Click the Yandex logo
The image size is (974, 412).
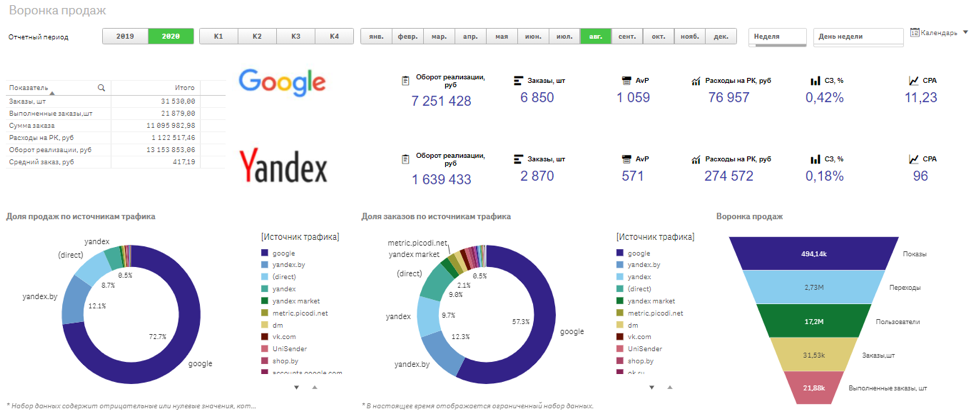point(283,166)
